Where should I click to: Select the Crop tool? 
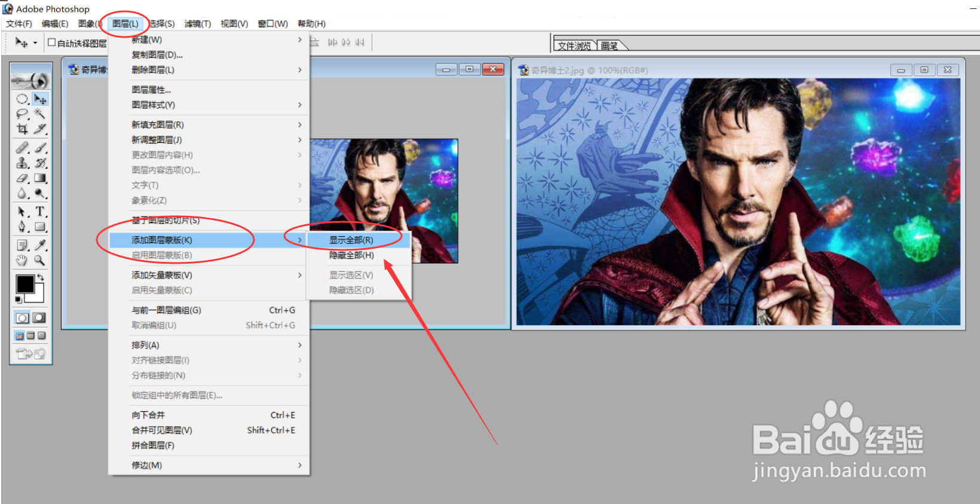[23, 129]
